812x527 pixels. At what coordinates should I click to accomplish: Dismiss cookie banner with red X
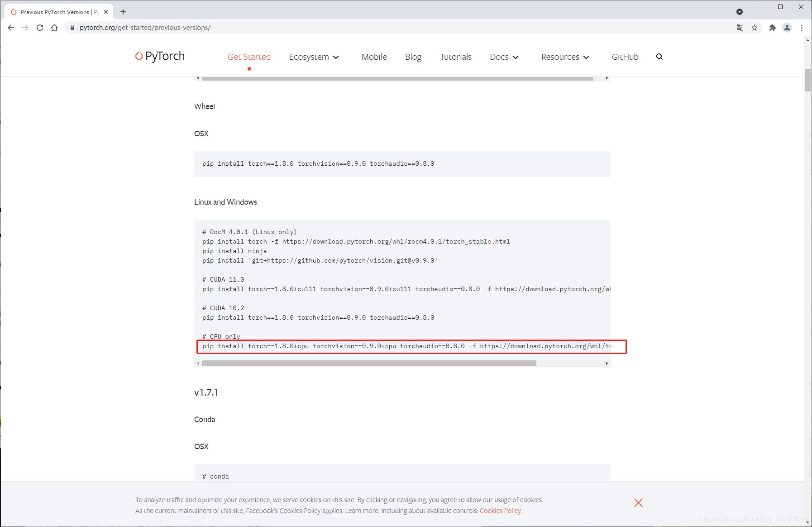click(638, 503)
